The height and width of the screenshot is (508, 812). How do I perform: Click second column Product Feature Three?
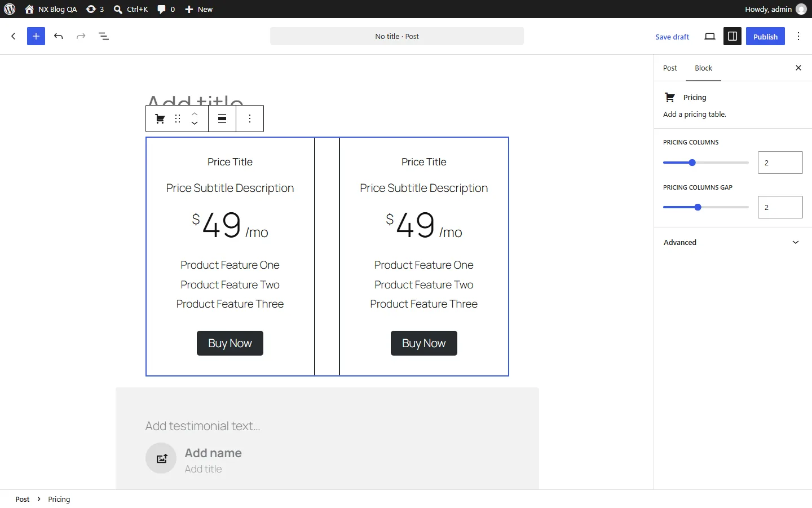pyautogui.click(x=424, y=304)
